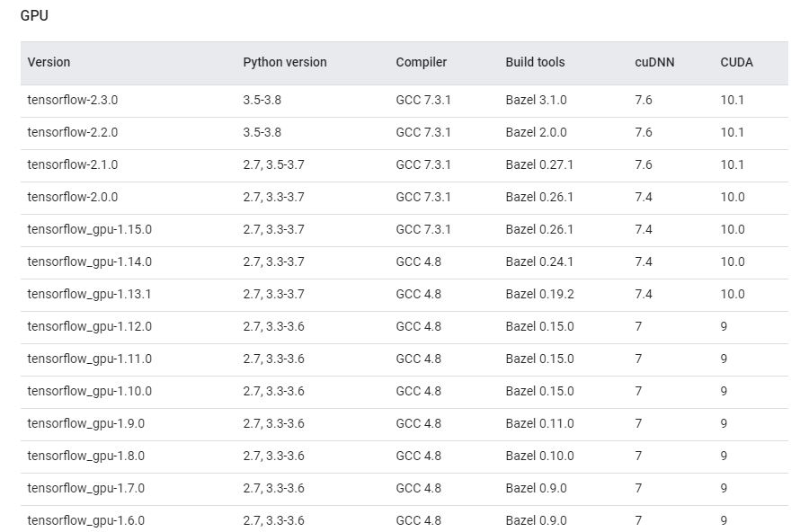Click cuDNN 7 in tensorflow_gpu-1.8.0 row
The height and width of the screenshot is (532, 791).
(x=639, y=456)
